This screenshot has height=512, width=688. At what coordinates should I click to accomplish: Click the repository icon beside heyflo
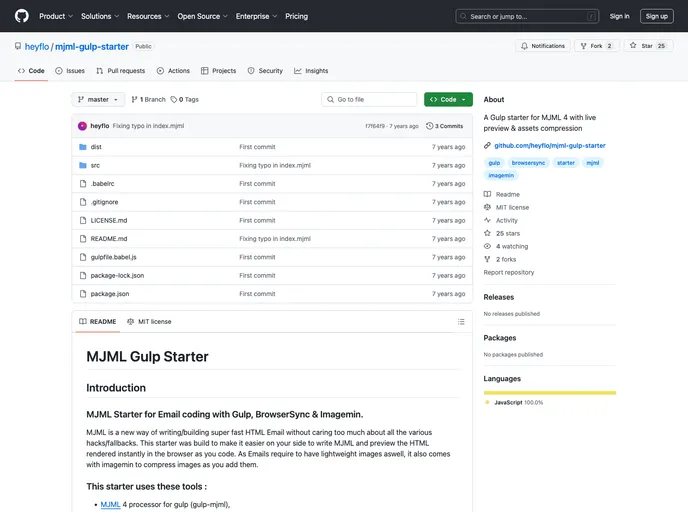coord(18,46)
